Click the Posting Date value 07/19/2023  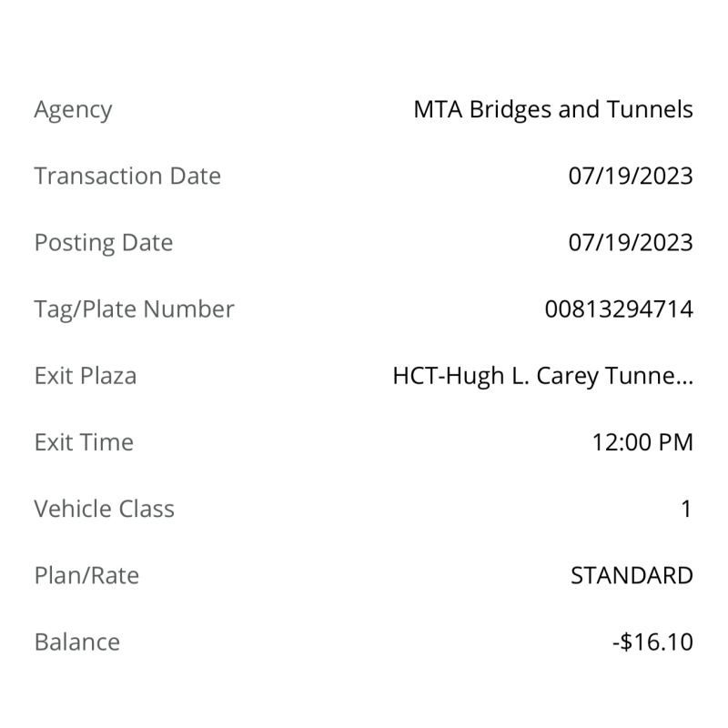point(631,243)
